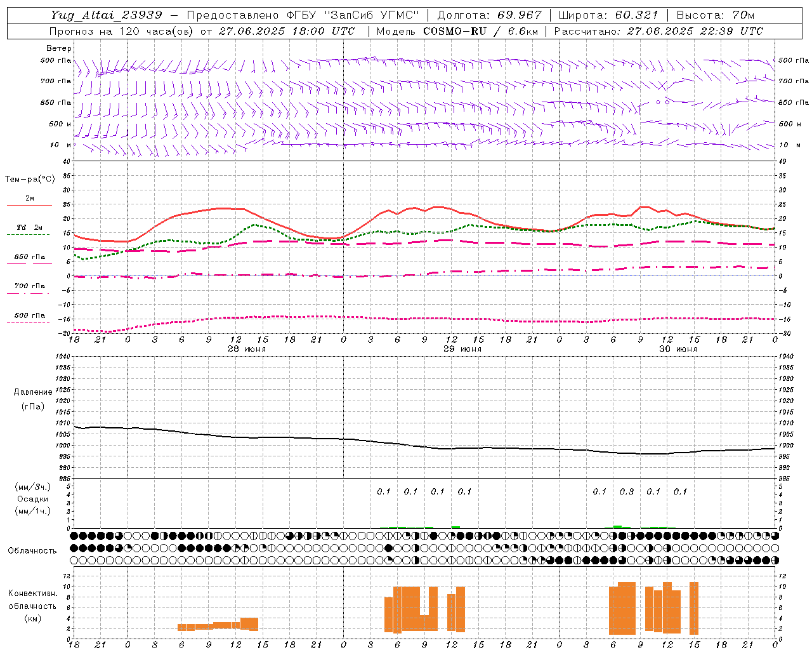Image resolution: width=812 pixels, height=650 pixels.
Task: Click the green precipitation bar below 0.3
Action: click(617, 527)
